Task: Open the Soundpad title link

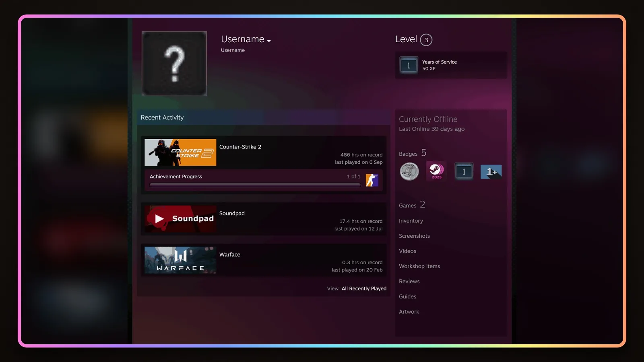Action: pos(232,213)
